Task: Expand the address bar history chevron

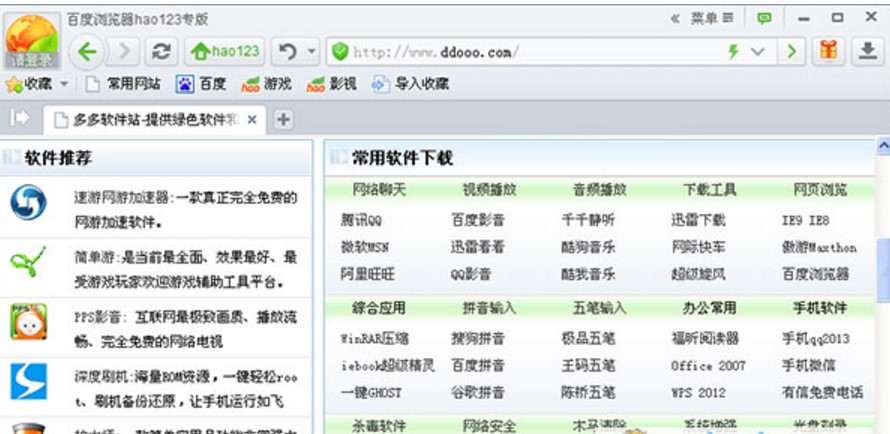Action: coord(758,52)
